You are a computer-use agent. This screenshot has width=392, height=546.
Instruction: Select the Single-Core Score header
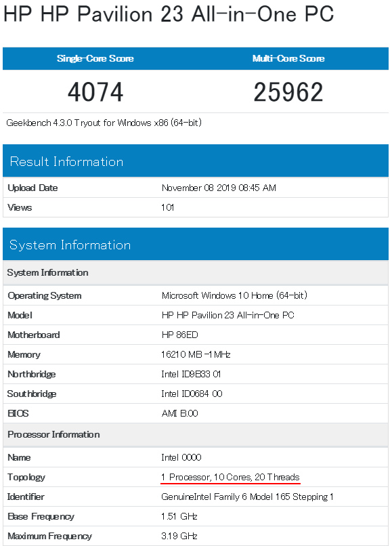coord(95,58)
